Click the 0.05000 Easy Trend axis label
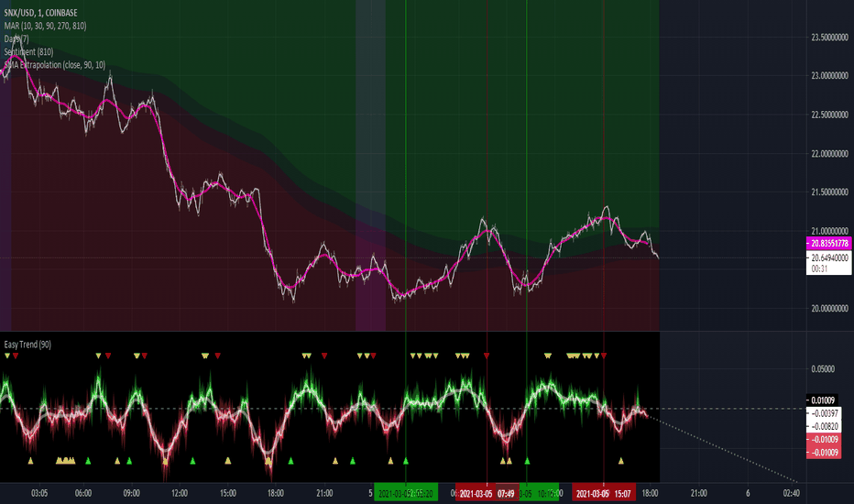Screen dimensions: 854x504 click(823, 369)
